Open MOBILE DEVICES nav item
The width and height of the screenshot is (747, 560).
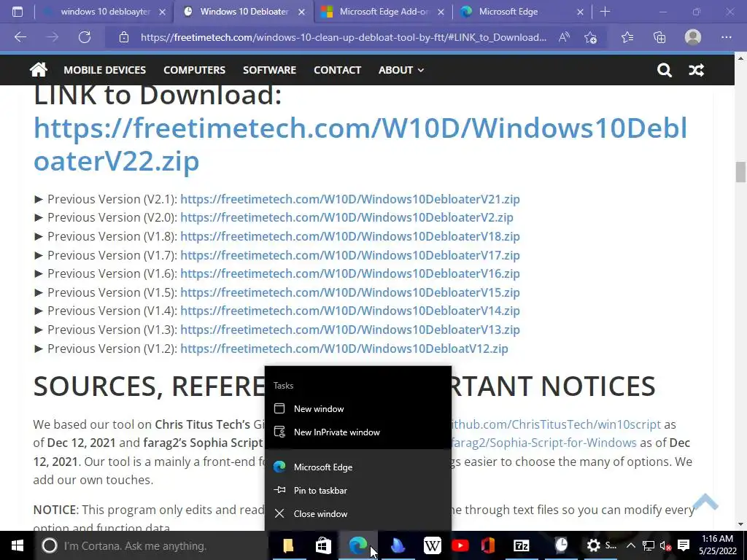click(105, 70)
